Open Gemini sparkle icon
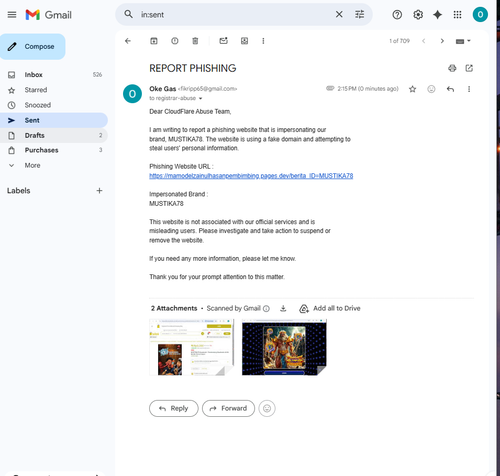The width and height of the screenshot is (500, 476). pyautogui.click(x=438, y=15)
